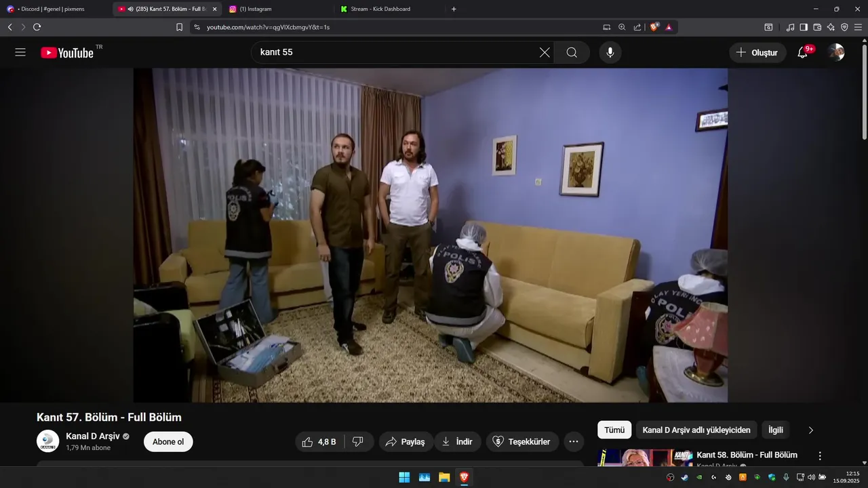Open Brave Wallet
The image size is (868, 488).
tap(817, 27)
